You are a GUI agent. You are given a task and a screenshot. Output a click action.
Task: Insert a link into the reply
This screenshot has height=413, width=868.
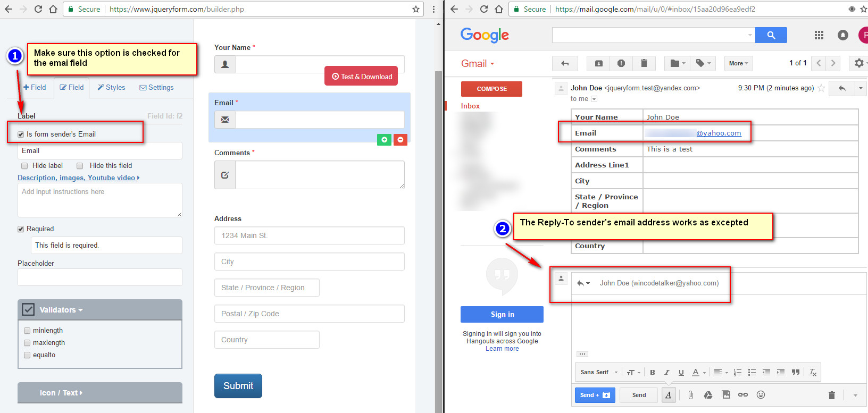[x=743, y=395]
